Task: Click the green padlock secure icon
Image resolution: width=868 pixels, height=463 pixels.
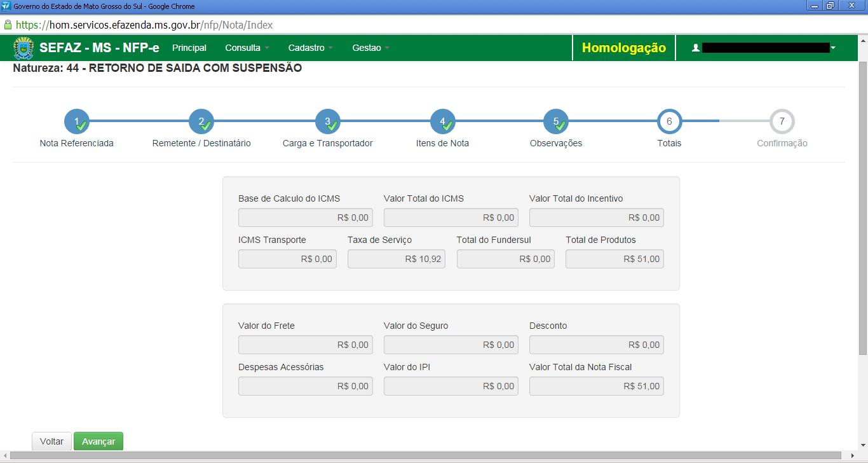Action: click(8, 25)
